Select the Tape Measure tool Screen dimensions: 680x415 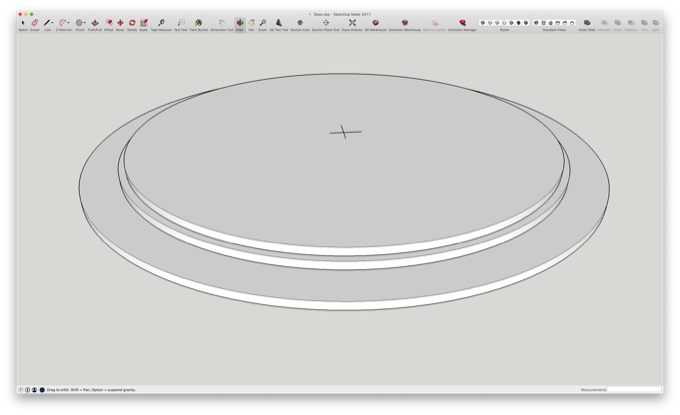point(161,23)
